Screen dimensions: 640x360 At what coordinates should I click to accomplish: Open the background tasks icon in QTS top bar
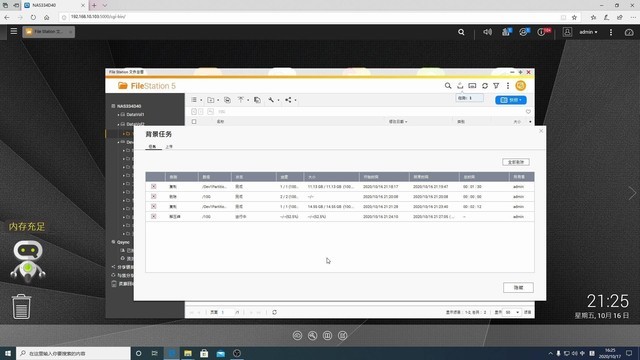506,32
